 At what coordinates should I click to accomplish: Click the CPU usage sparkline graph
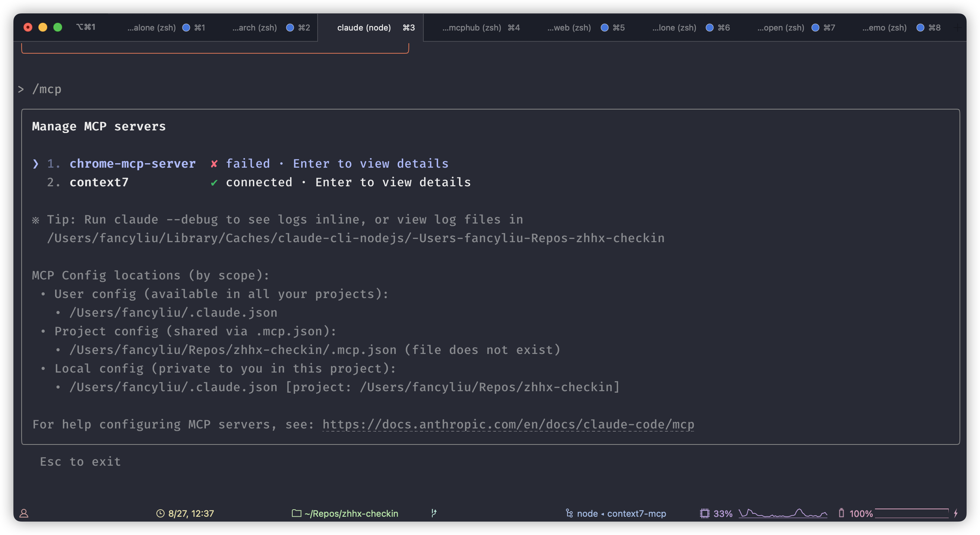[782, 513]
